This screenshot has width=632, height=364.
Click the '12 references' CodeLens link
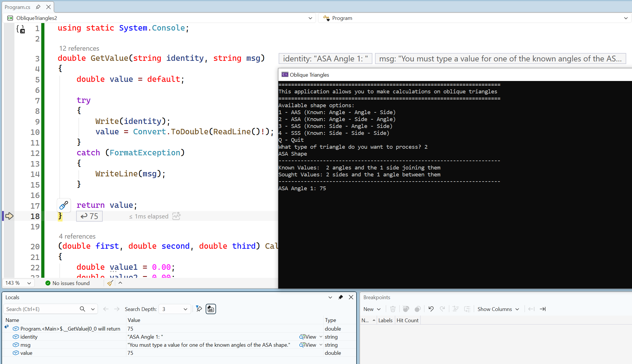(x=79, y=48)
